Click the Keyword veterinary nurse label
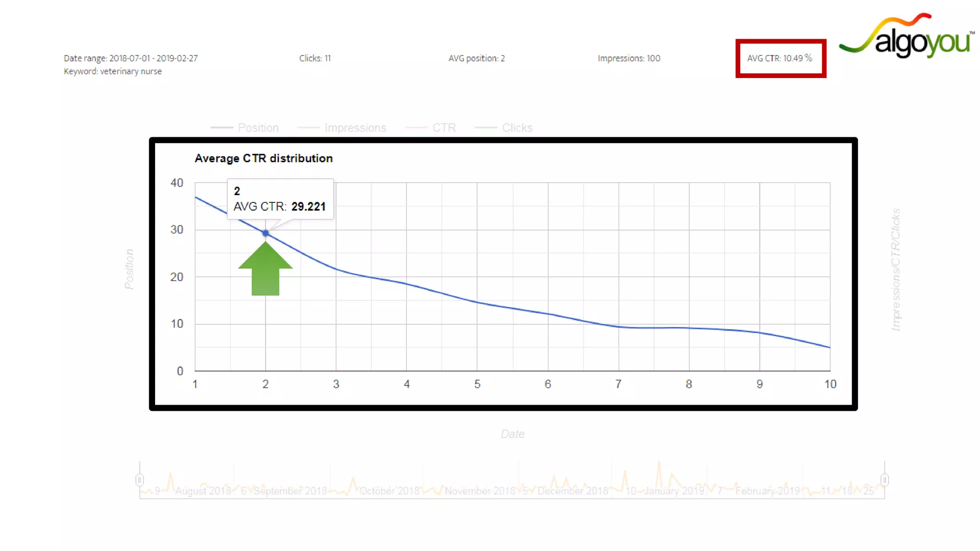 point(113,71)
